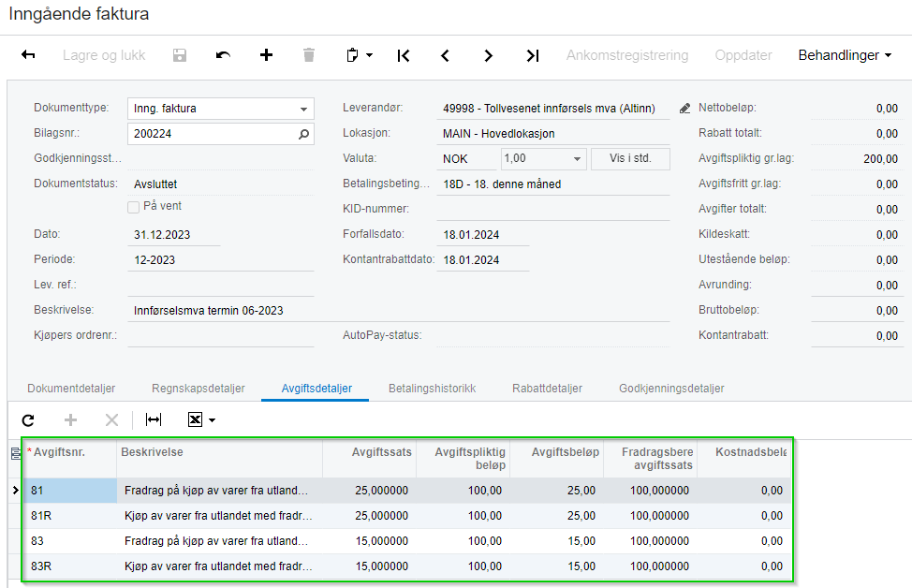This screenshot has height=588, width=912.
Task: Click Oppdater button
Action: point(743,55)
